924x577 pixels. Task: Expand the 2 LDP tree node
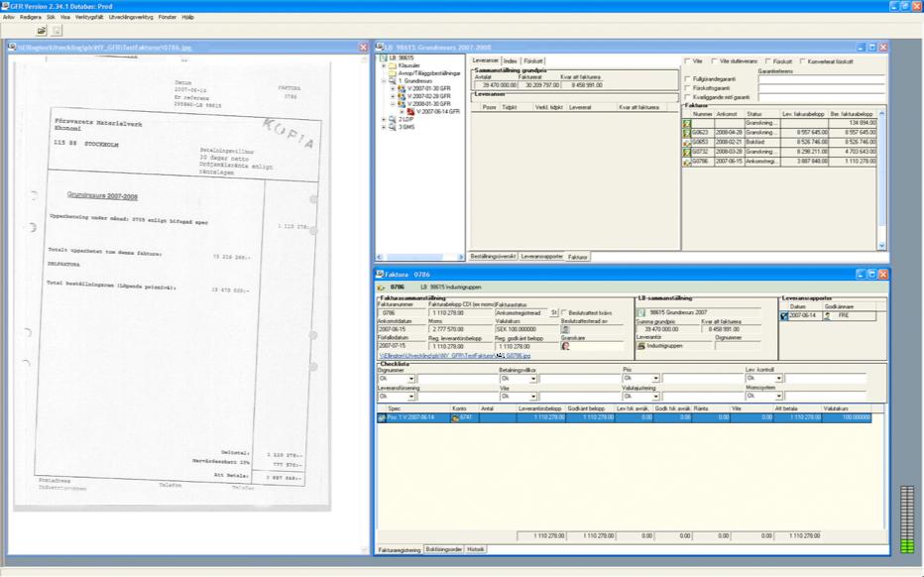(x=384, y=119)
